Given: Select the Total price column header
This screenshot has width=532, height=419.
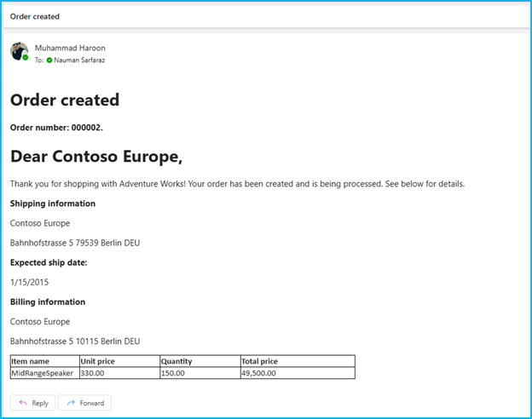Looking at the screenshot, I should point(259,361).
